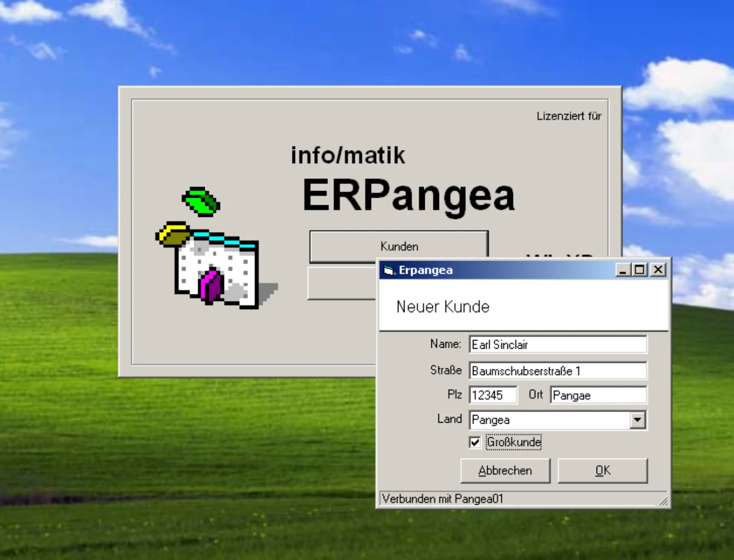Click the 'Ort' label
This screenshot has height=560, width=734.
535,394
